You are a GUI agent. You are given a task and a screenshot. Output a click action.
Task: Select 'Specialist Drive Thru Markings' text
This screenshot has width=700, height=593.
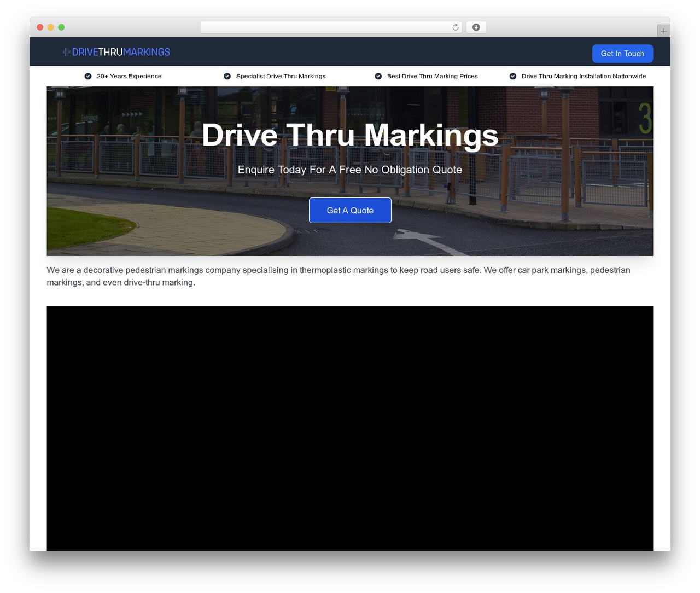click(281, 76)
